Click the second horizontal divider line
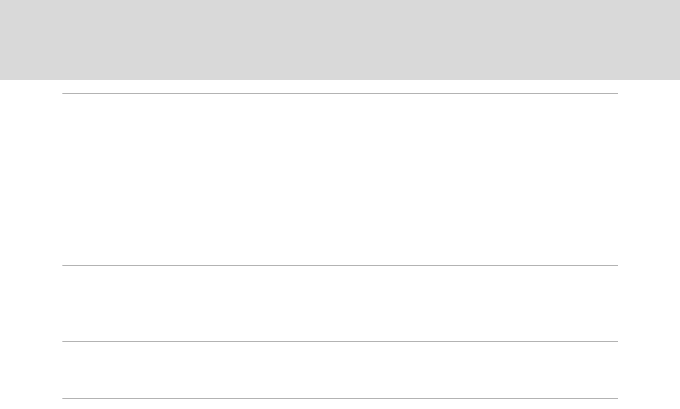This screenshot has width=680, height=409. [340, 265]
